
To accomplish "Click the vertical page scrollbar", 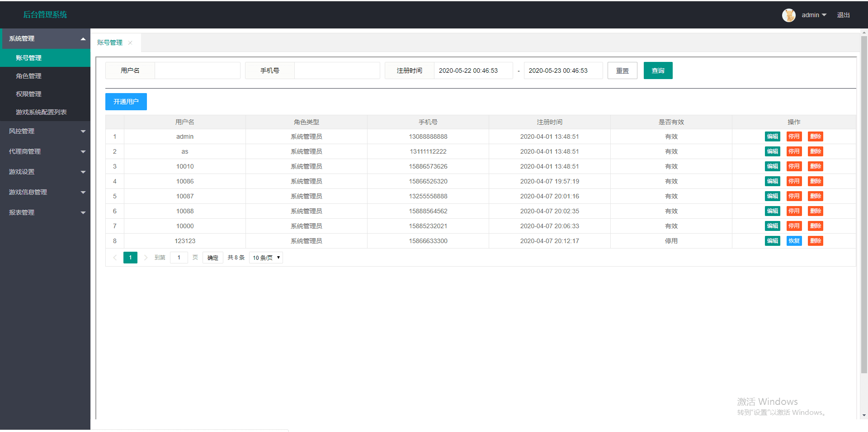I will [x=864, y=203].
